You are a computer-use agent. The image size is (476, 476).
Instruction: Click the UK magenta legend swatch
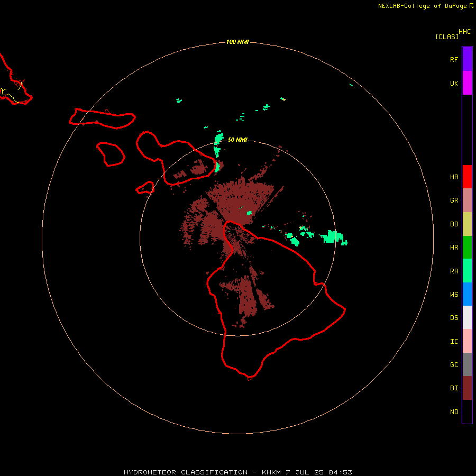467,83
